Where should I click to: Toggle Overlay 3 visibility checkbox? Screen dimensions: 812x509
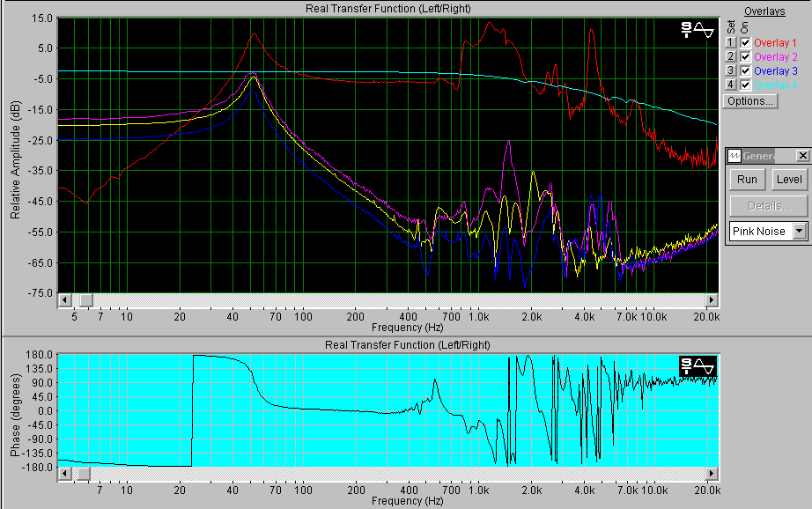[x=745, y=70]
